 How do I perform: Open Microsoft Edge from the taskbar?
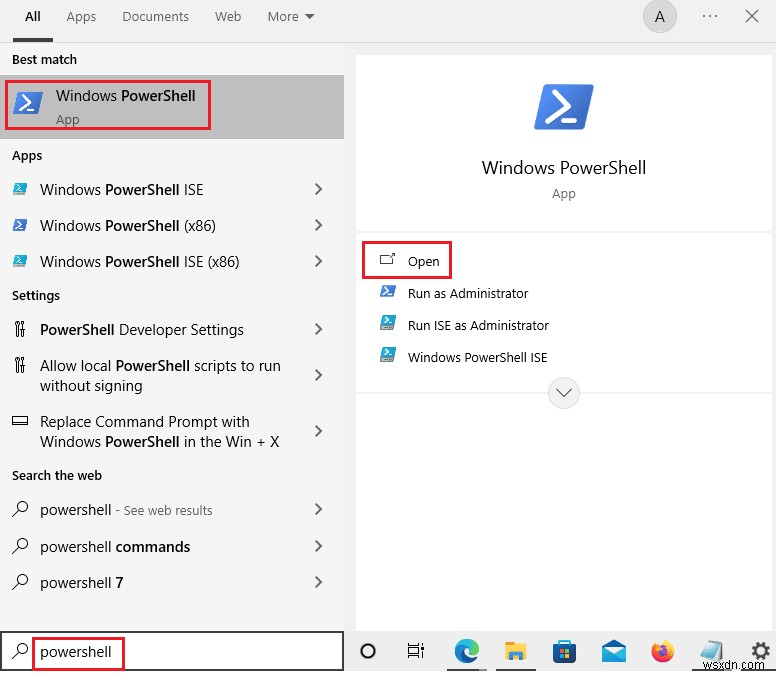(x=466, y=652)
